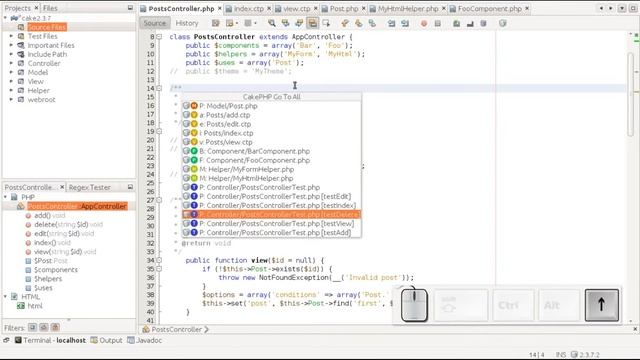
Task: Expand the webroot node in Projects
Action: [x=11, y=99]
